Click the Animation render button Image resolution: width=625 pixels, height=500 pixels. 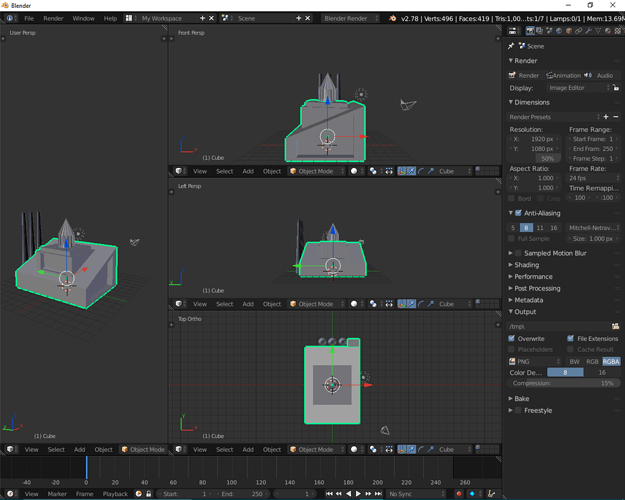click(x=563, y=75)
